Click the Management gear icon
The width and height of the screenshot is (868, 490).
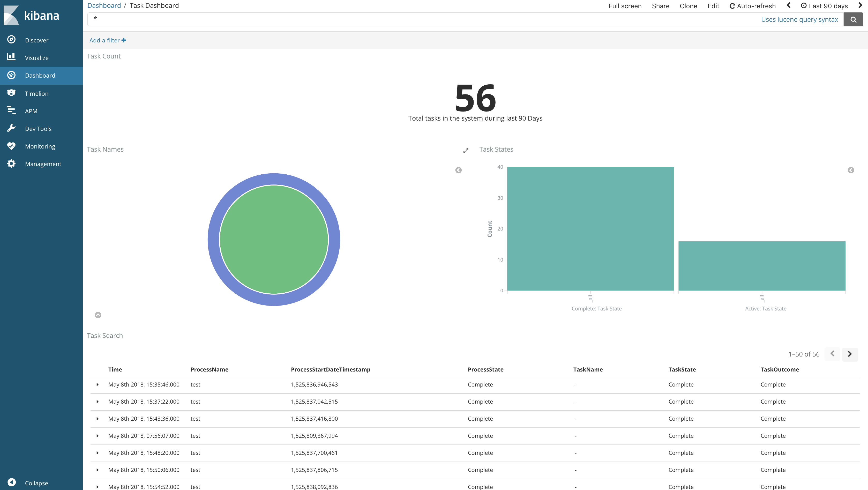(x=11, y=164)
